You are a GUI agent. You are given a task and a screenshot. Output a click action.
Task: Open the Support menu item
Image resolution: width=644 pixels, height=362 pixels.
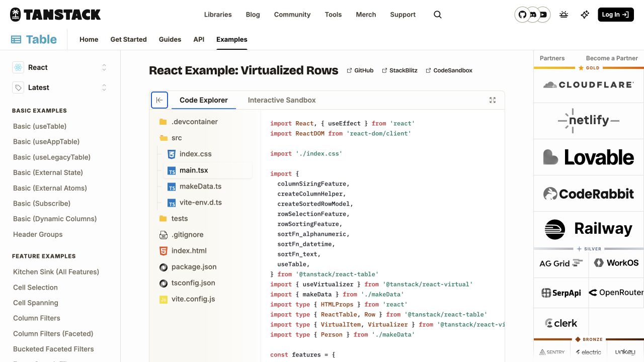coord(403,15)
